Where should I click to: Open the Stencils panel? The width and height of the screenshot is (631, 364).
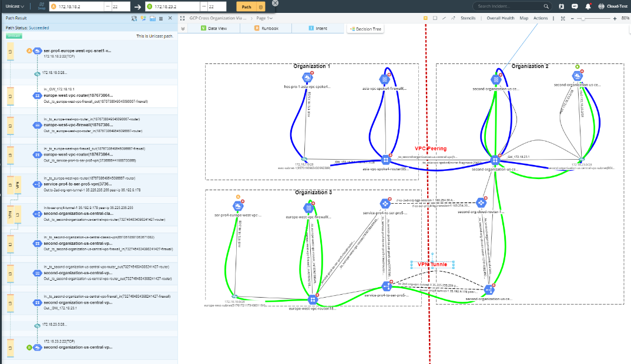pos(468,18)
